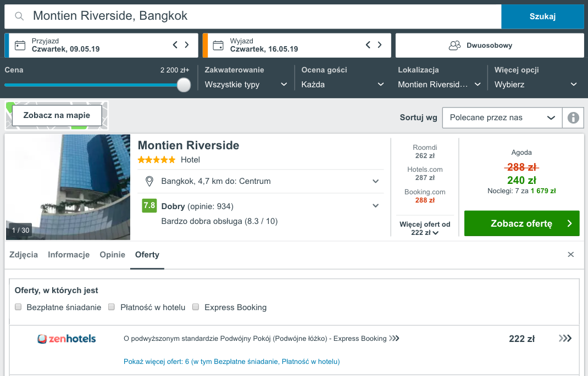Click arrows icon next to 222 zł
The width and height of the screenshot is (588, 376).
click(x=565, y=339)
